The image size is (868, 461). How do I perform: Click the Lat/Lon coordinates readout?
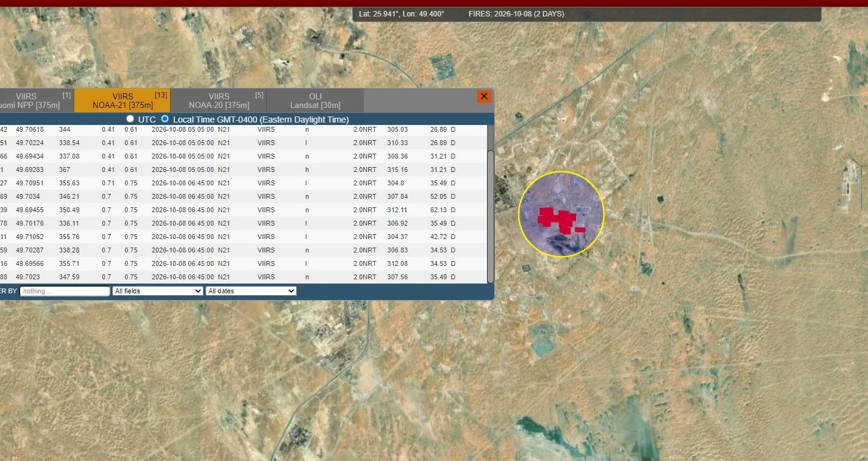click(x=402, y=14)
